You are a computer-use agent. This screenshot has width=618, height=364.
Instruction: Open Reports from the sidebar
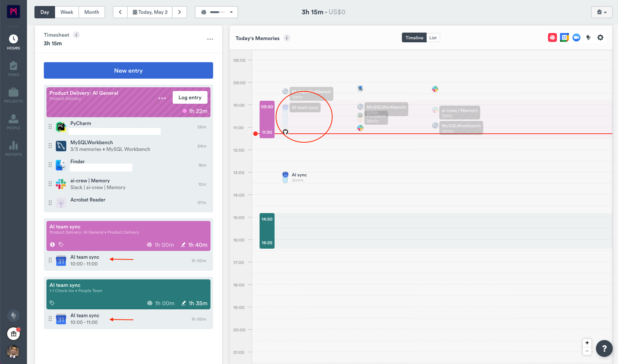click(13, 148)
